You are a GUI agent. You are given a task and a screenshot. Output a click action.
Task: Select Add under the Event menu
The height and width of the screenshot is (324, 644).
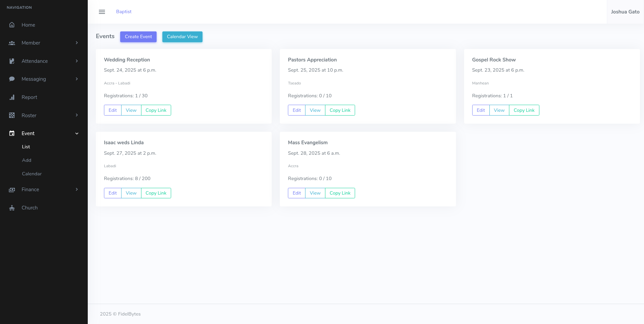(x=26, y=160)
